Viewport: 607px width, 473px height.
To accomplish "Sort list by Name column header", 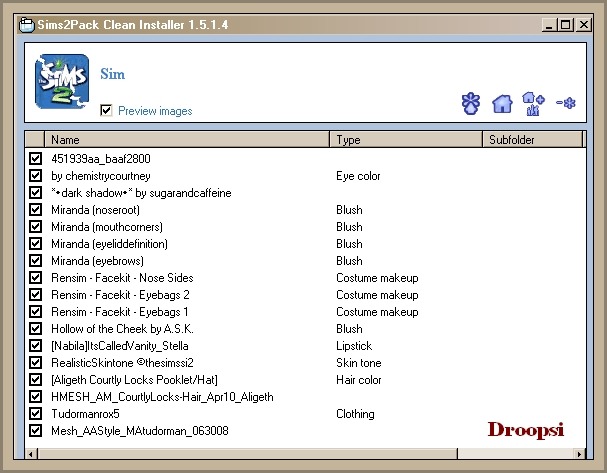I will point(187,139).
